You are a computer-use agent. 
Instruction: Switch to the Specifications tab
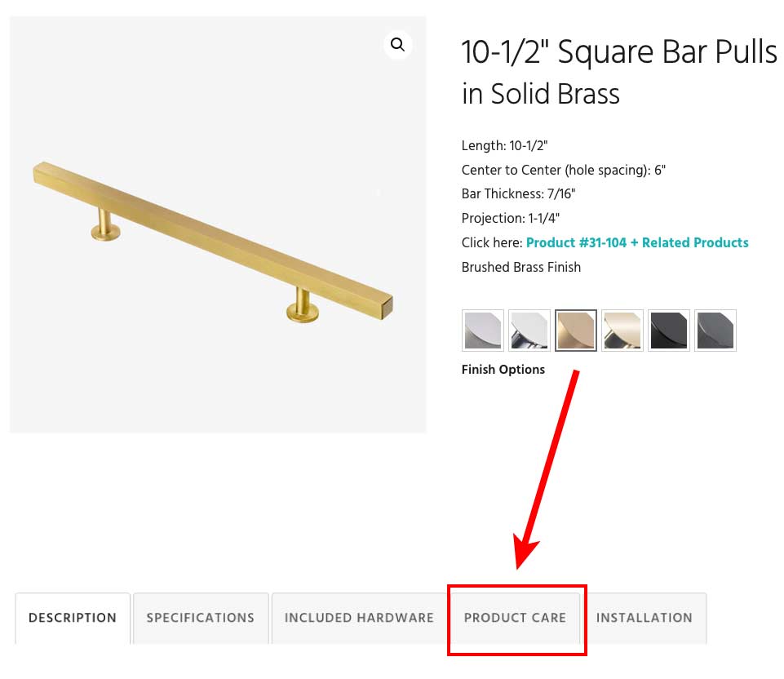coord(200,619)
